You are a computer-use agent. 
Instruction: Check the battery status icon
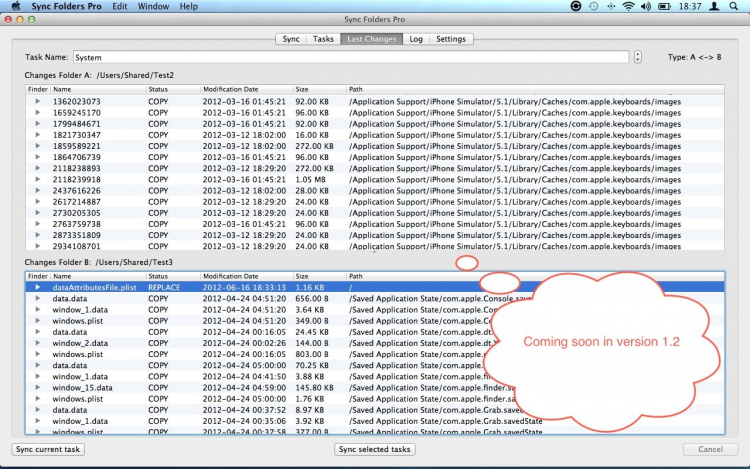tap(664, 6)
